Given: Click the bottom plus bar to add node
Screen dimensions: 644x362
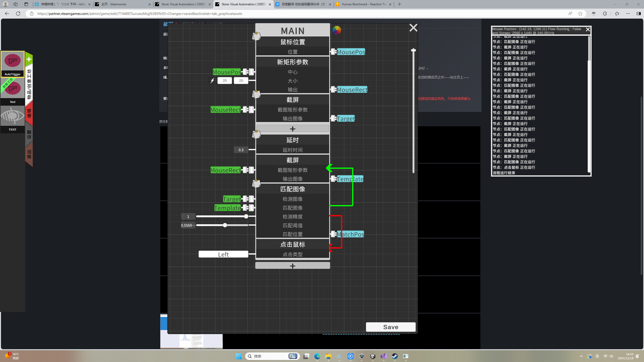Looking at the screenshot, I should [x=292, y=266].
